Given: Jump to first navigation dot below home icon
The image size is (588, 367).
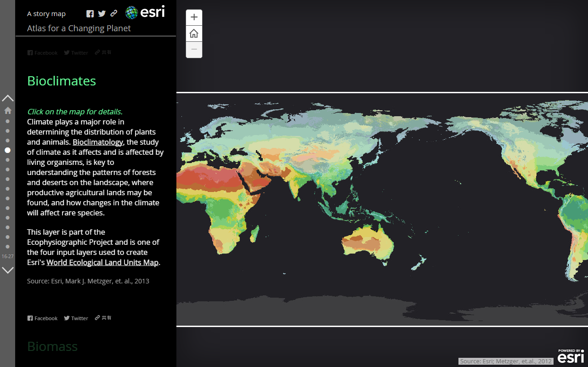Looking at the screenshot, I should [8, 121].
